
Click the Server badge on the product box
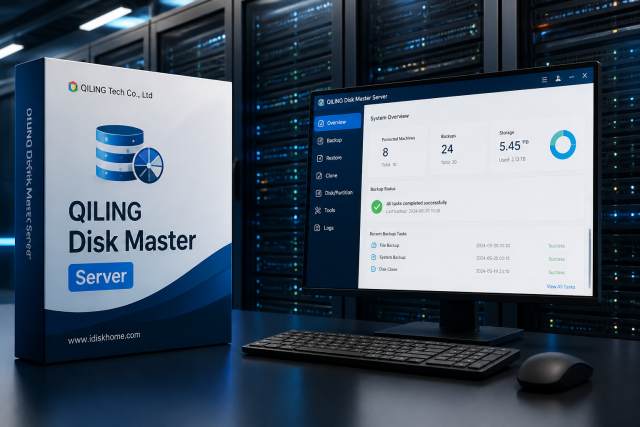[x=101, y=277]
